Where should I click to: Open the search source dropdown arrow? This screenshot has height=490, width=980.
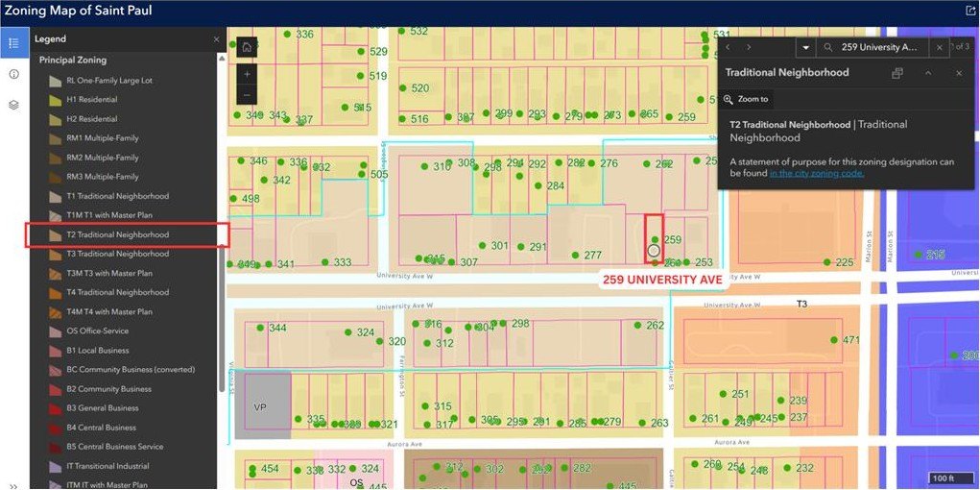(x=805, y=47)
